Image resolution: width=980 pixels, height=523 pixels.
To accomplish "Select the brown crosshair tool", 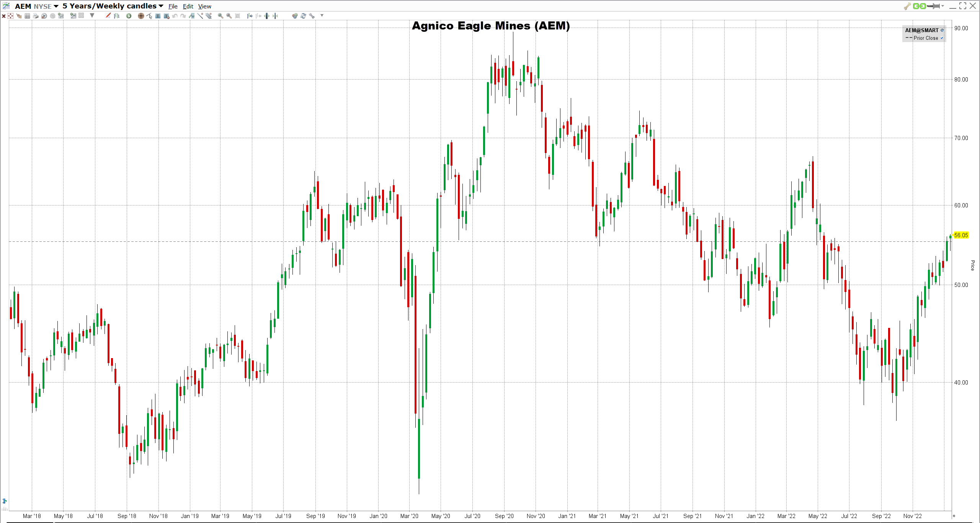I will [x=141, y=16].
